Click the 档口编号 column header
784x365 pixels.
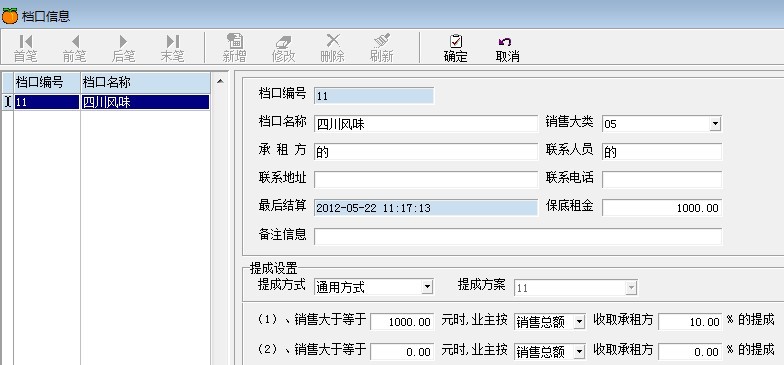coord(47,82)
